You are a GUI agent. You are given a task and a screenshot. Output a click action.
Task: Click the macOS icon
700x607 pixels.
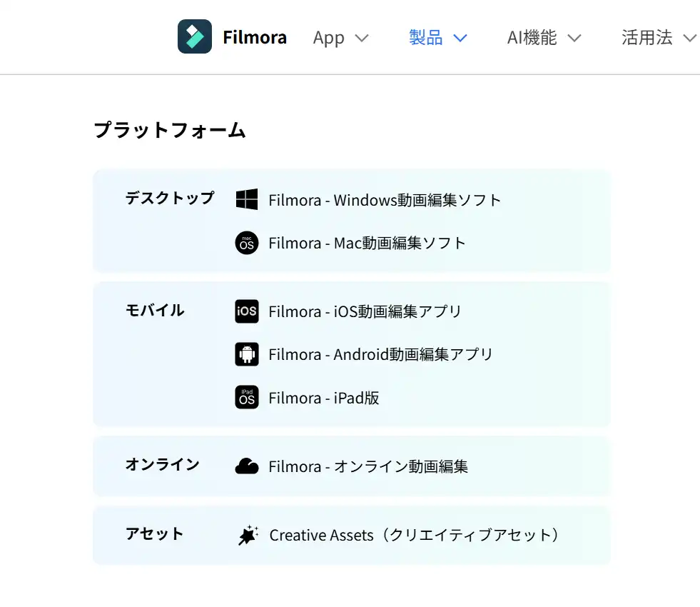click(247, 243)
